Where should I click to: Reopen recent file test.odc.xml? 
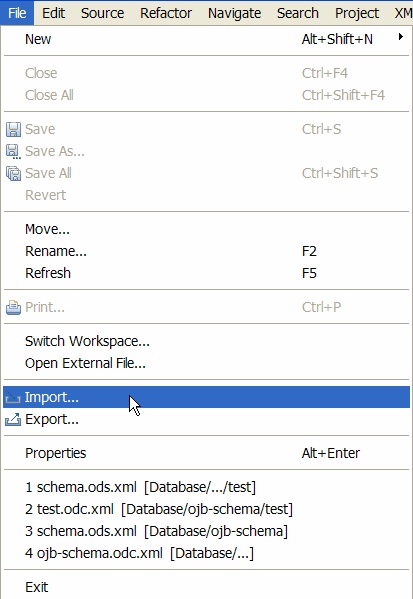point(206,509)
